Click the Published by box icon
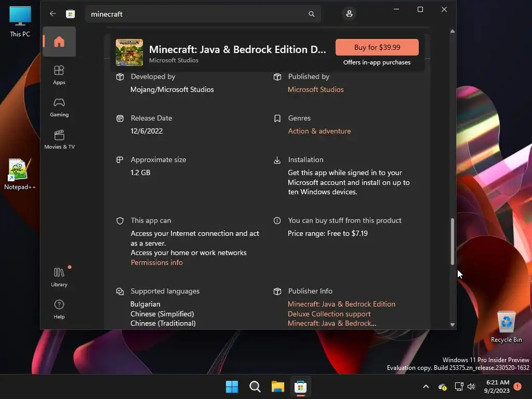The image size is (532, 399). pyautogui.click(x=277, y=77)
